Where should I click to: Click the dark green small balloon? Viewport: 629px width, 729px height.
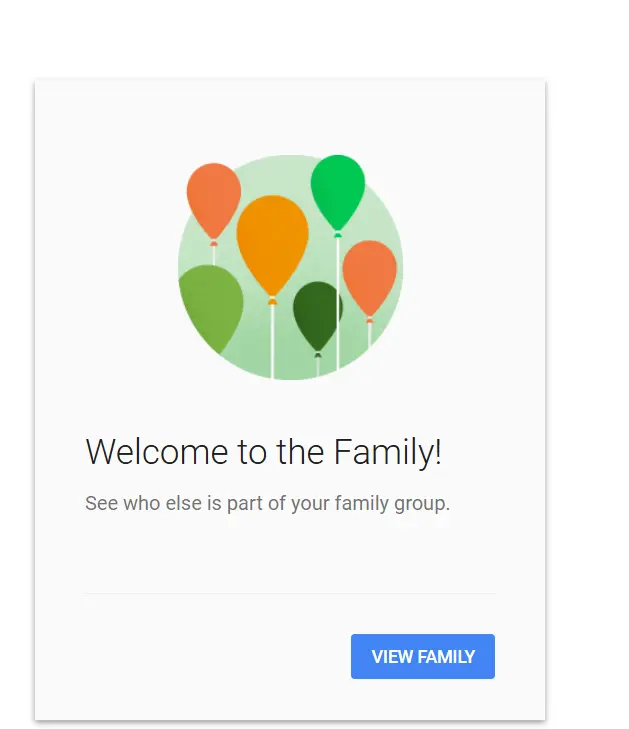tap(318, 315)
